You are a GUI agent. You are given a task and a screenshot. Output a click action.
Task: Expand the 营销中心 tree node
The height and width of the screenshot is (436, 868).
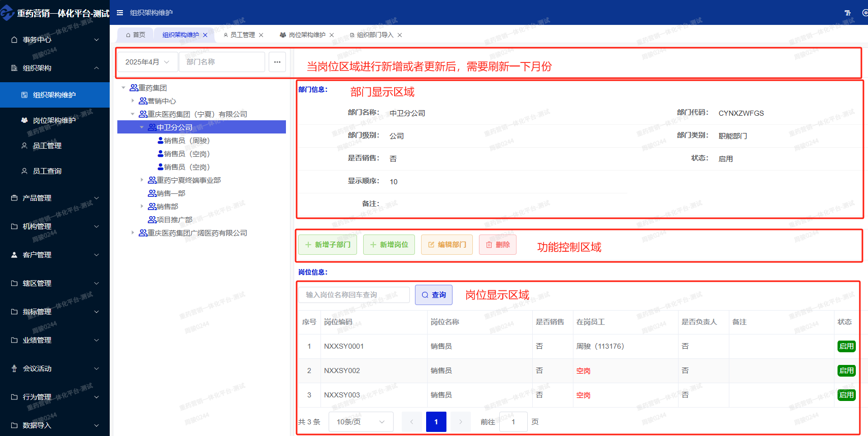pyautogui.click(x=133, y=101)
